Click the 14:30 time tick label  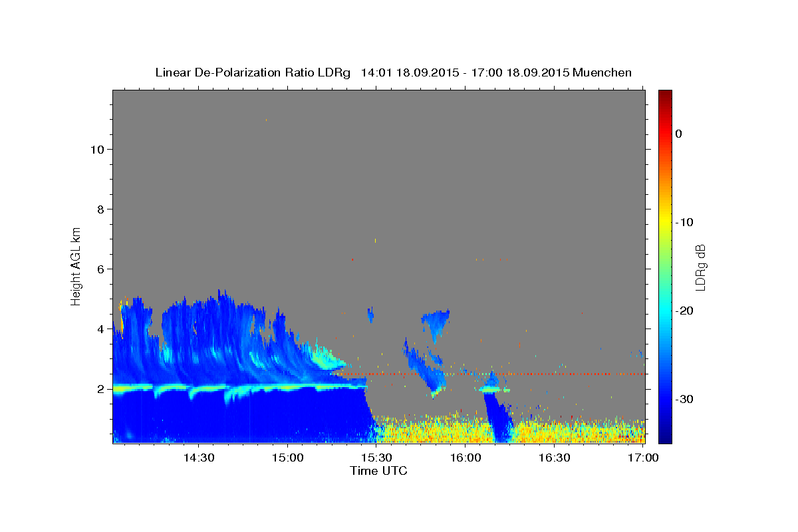pyautogui.click(x=198, y=458)
